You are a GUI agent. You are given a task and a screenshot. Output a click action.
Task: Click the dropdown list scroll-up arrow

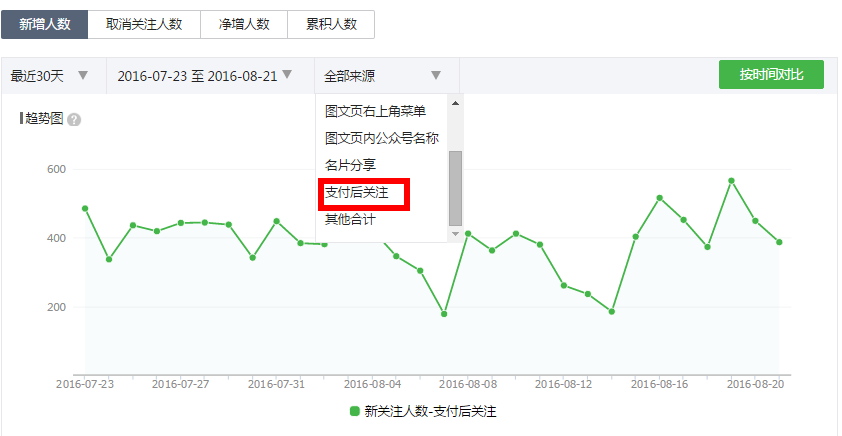pos(455,102)
